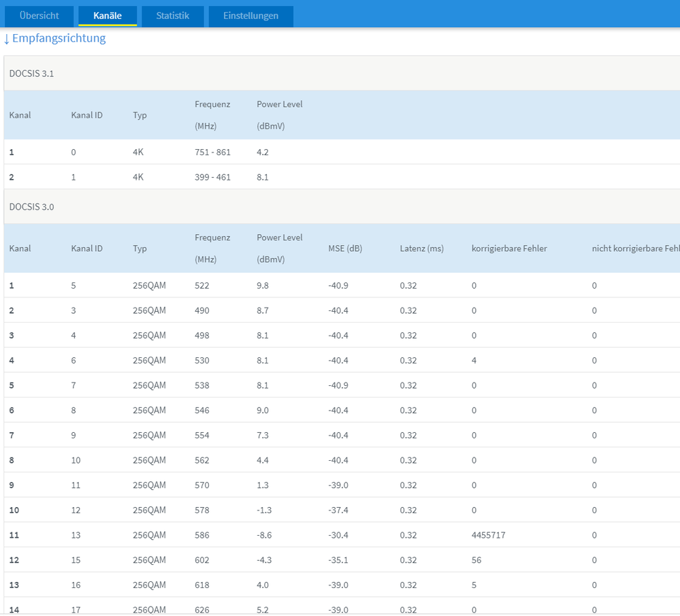Click the MSE (dB) column header
The height and width of the screenshot is (616, 680).
345,248
